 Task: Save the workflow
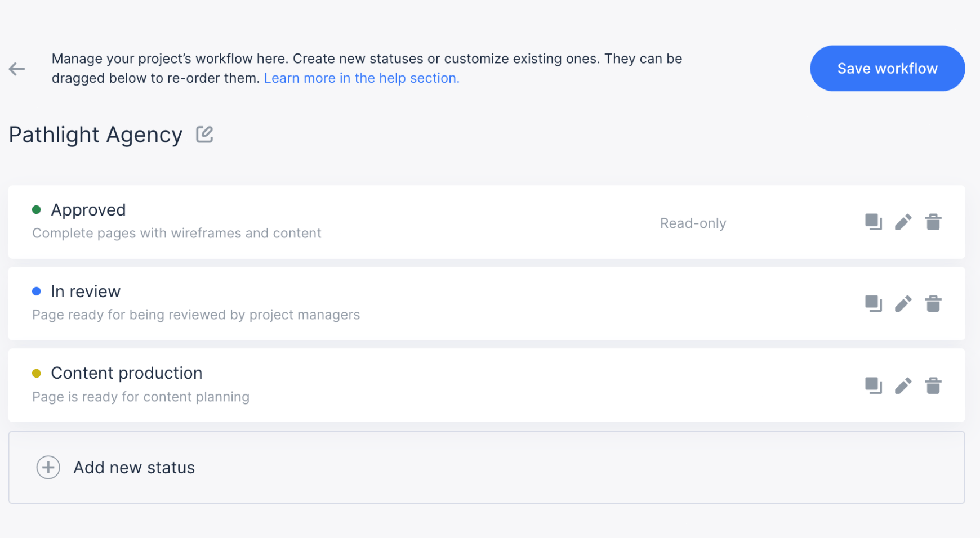tap(887, 68)
